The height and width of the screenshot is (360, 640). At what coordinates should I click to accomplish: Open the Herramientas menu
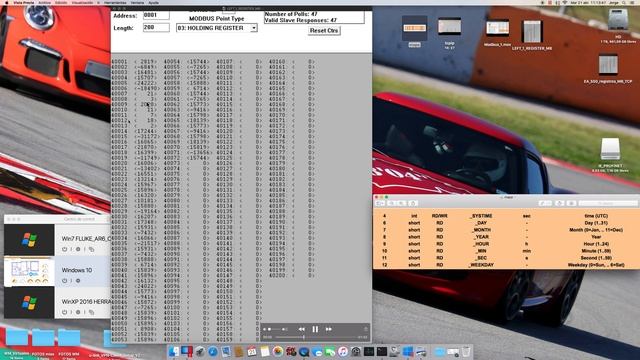point(115,2)
